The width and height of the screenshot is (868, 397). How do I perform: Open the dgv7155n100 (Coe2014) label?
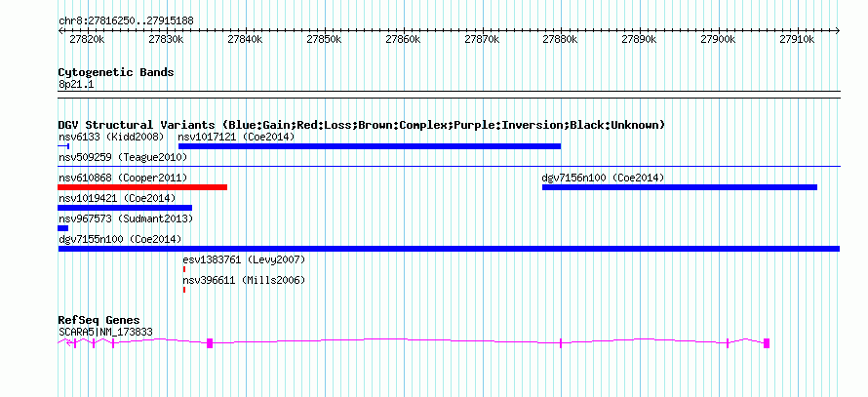(120, 239)
